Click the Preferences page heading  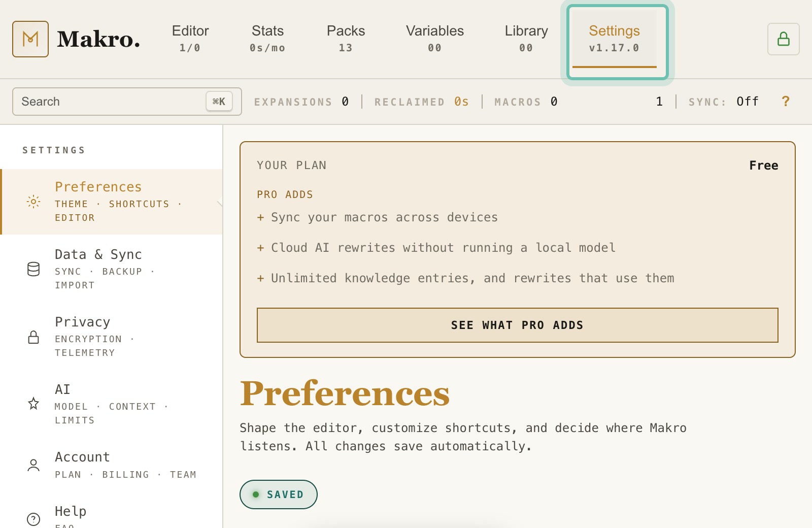pyautogui.click(x=345, y=394)
